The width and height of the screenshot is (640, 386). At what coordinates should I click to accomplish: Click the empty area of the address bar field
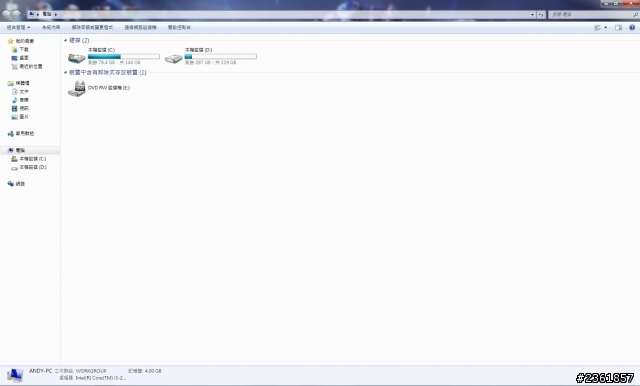click(294, 15)
